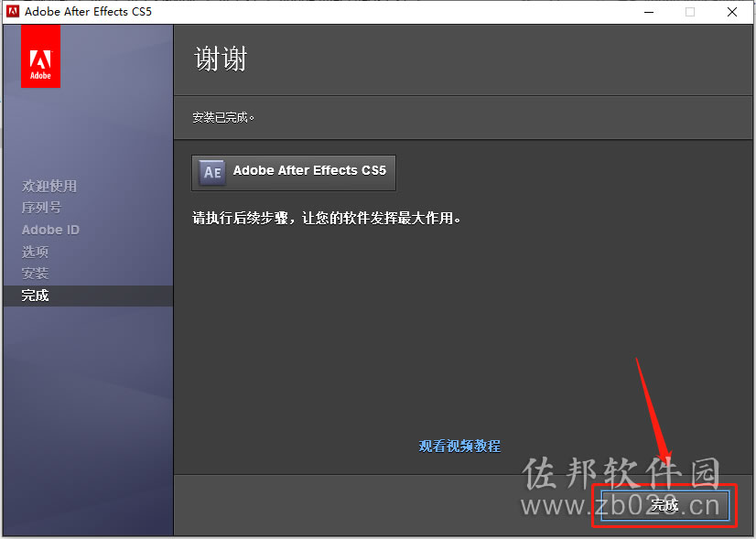The image size is (756, 539).
Task: Select the 安装 step in sidebar
Action: (x=35, y=274)
